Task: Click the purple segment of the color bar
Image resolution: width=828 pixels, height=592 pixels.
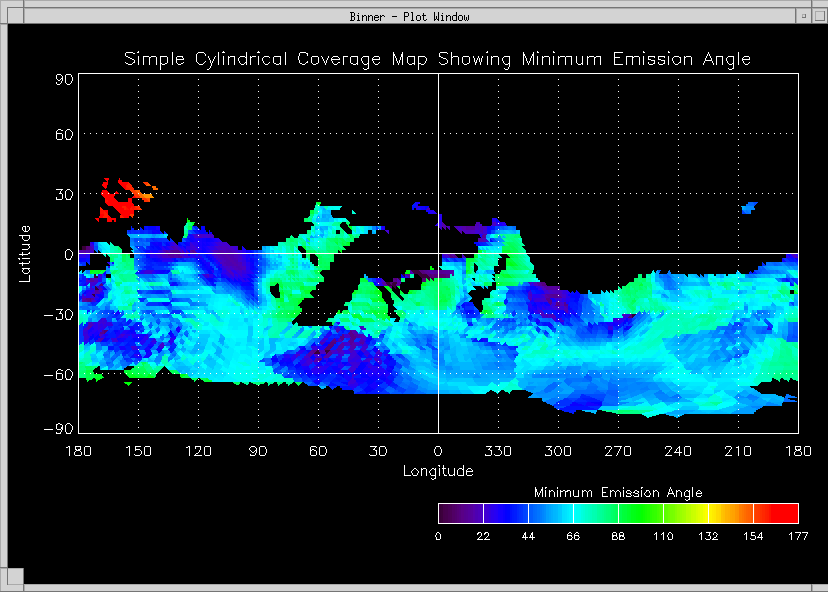Action: pos(460,513)
